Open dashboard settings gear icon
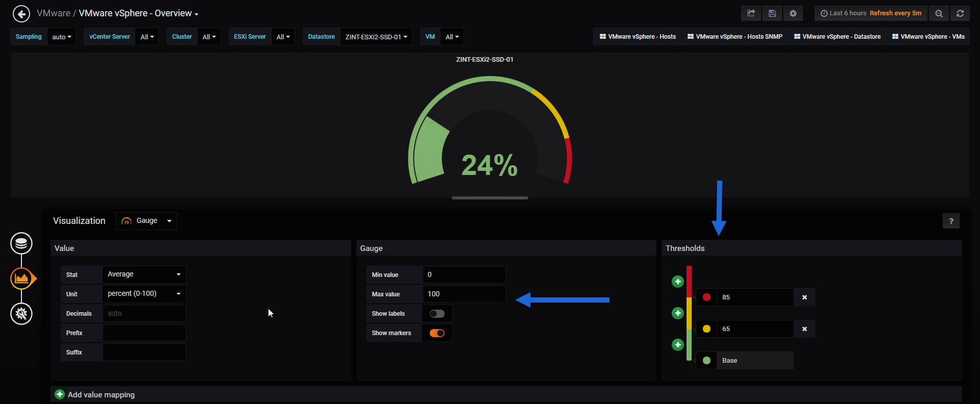 793,13
